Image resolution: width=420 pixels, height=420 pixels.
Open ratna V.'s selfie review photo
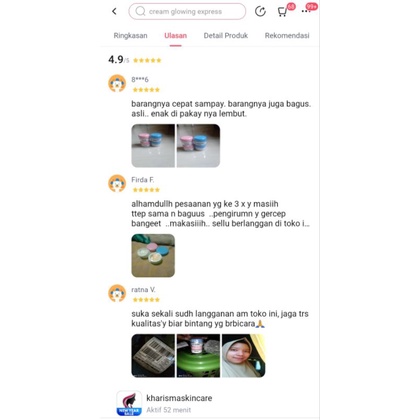(244, 356)
